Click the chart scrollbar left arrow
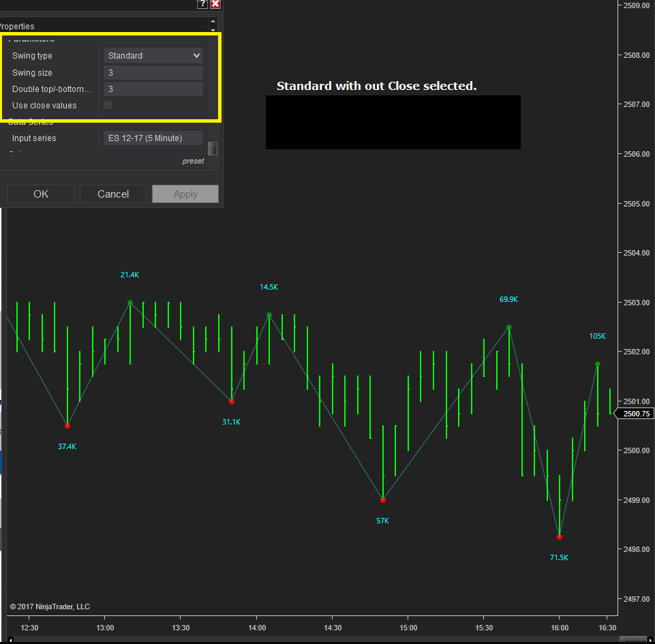Screen dimensions: 655x644 pos(10,640)
